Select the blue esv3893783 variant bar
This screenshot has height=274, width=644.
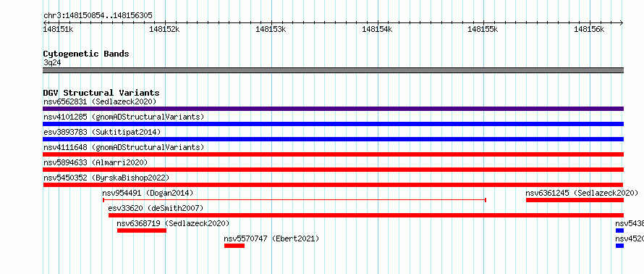click(x=333, y=139)
